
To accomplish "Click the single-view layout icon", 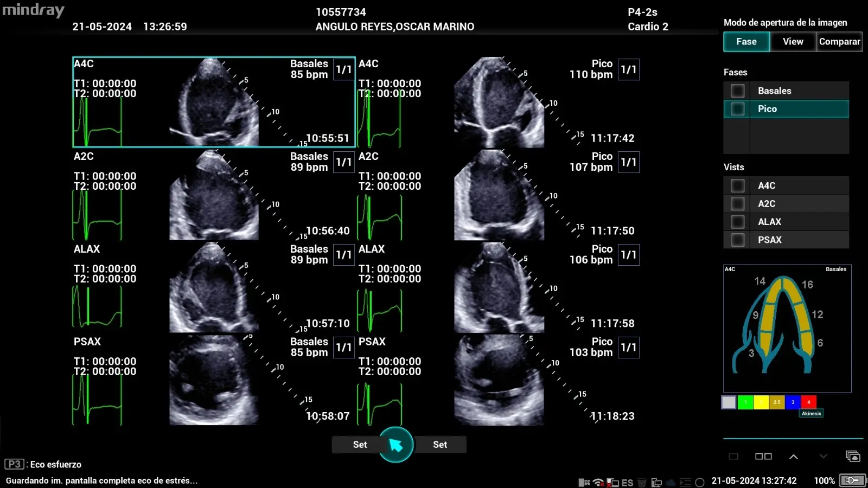I will [x=733, y=457].
